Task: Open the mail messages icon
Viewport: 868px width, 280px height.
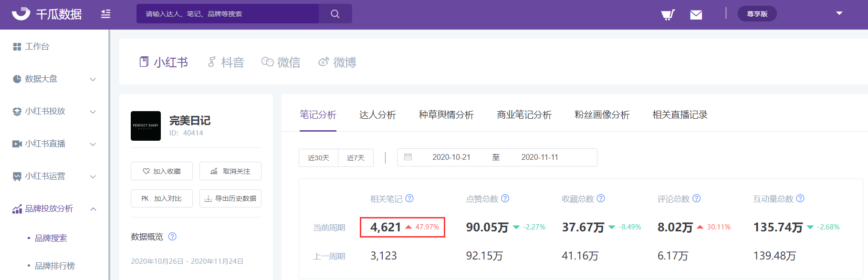Action: click(x=696, y=15)
